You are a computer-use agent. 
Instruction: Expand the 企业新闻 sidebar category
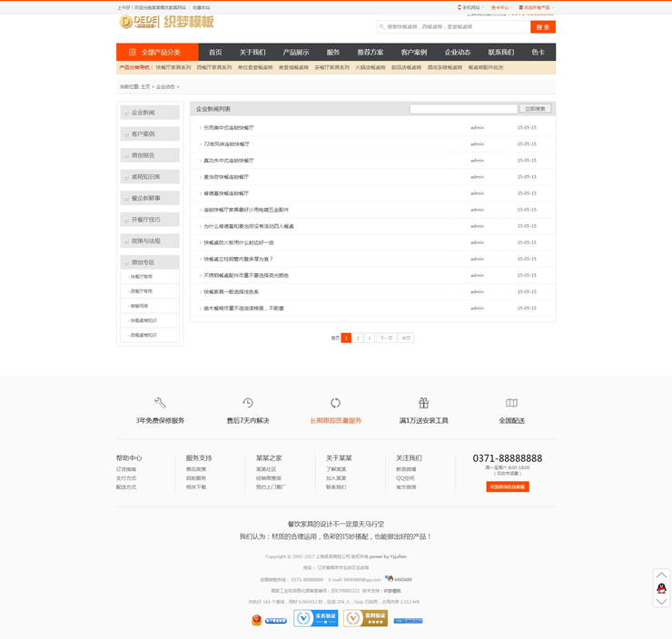click(x=149, y=113)
